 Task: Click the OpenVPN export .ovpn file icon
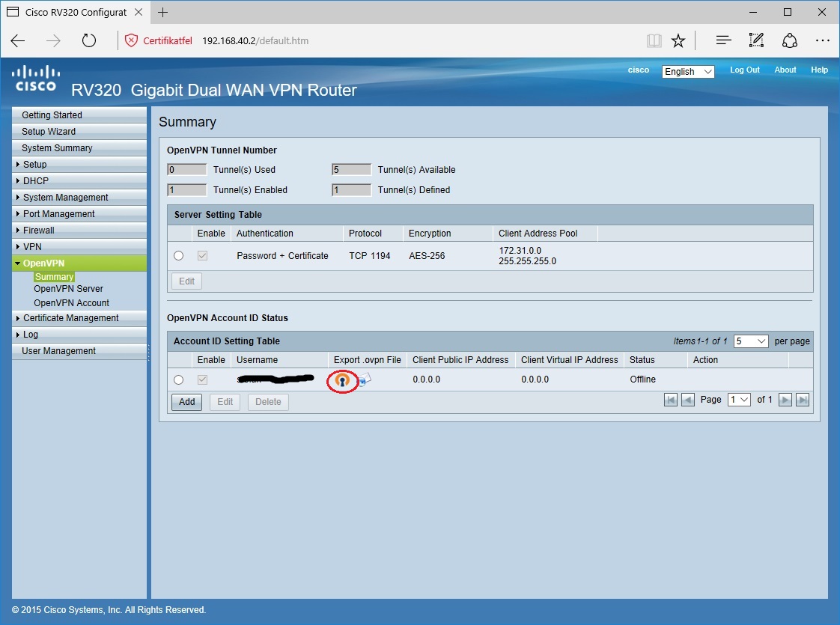342,380
